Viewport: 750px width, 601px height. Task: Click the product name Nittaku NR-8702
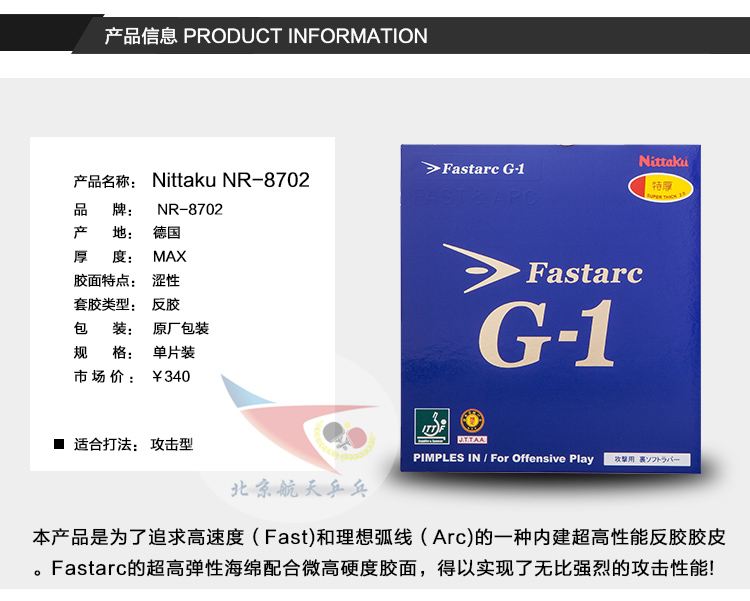231,180
